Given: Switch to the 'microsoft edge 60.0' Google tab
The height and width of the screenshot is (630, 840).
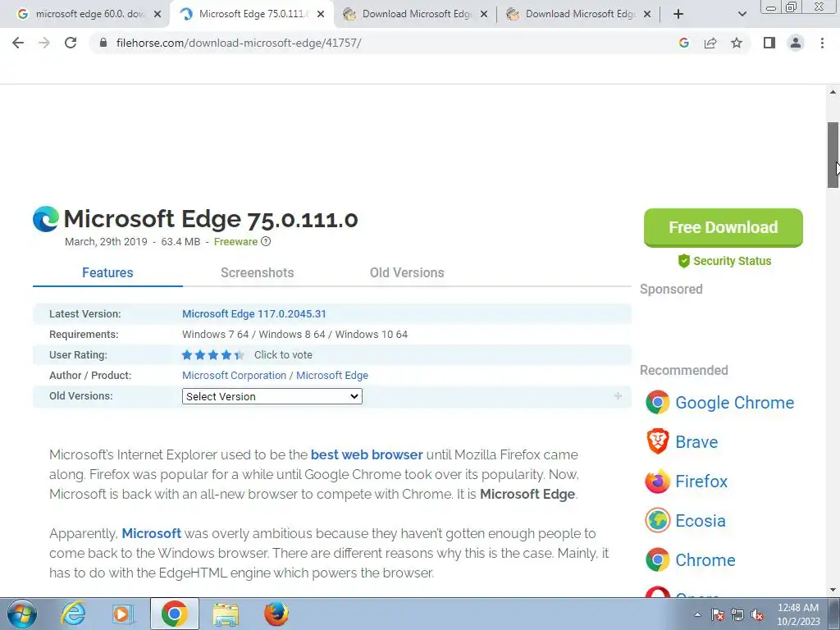Looking at the screenshot, I should [89, 14].
